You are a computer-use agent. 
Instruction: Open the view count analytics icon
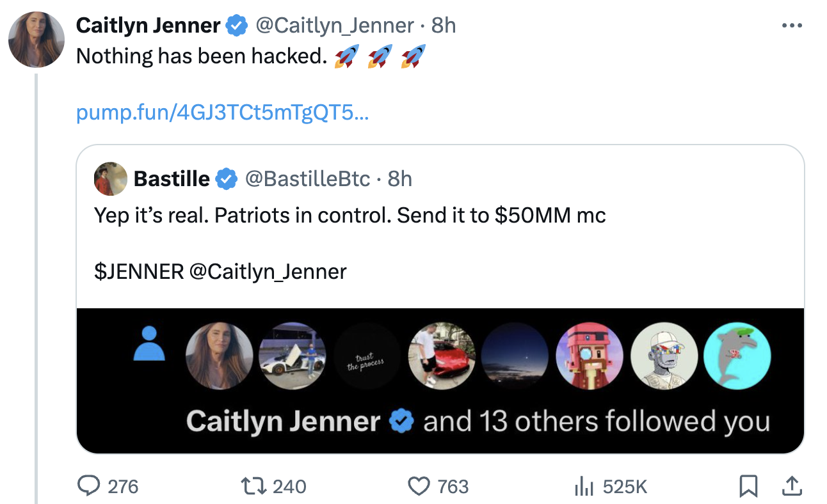pyautogui.click(x=581, y=487)
